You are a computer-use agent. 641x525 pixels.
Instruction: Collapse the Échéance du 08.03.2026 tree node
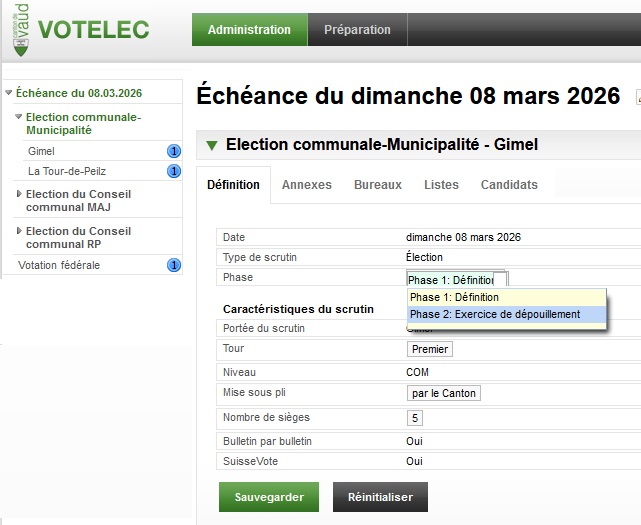tap(9, 93)
